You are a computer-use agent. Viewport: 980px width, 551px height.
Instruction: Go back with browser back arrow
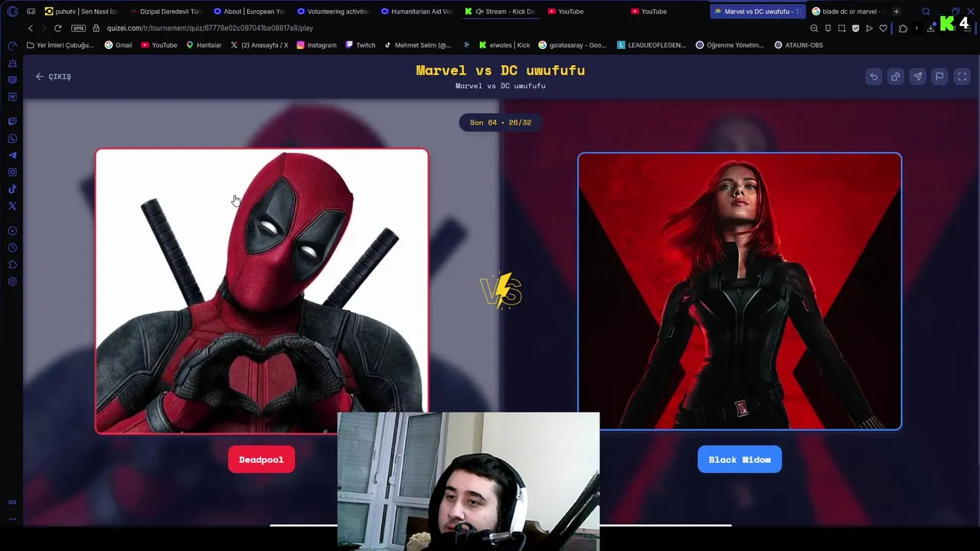(x=31, y=28)
